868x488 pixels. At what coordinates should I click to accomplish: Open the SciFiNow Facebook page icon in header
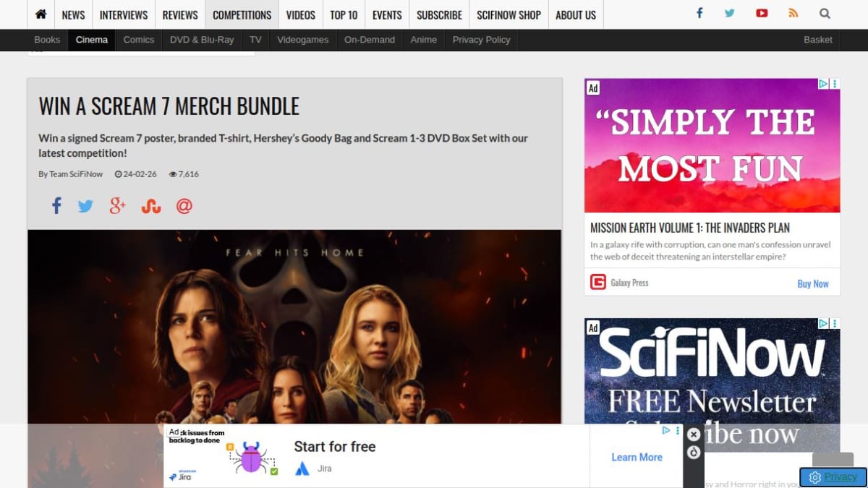tap(699, 13)
